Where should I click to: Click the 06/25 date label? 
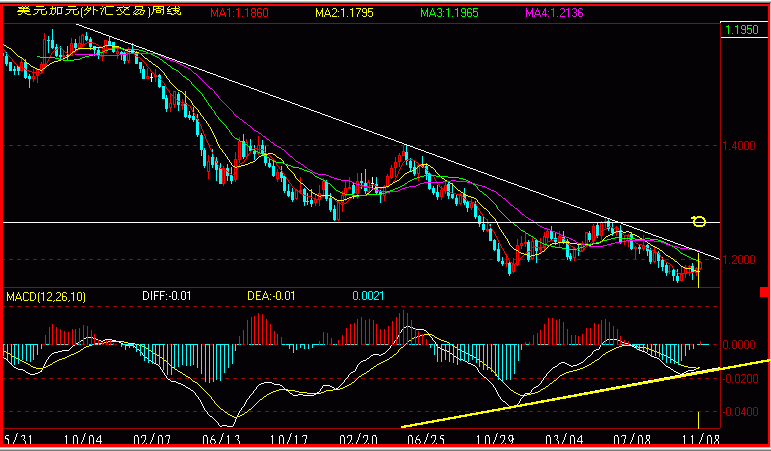click(x=427, y=439)
